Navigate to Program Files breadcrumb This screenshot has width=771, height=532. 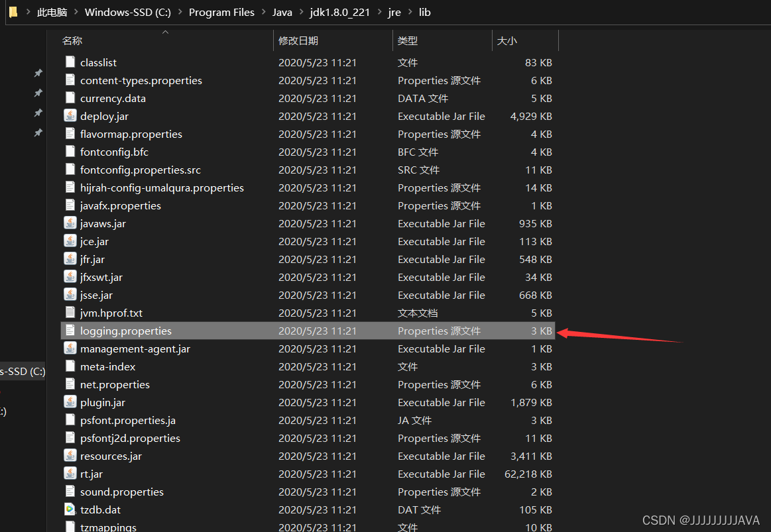222,13
